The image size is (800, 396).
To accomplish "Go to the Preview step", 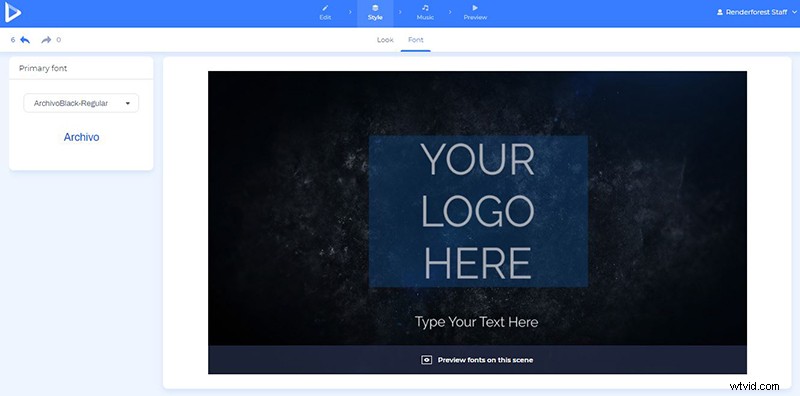I will 475,13.
